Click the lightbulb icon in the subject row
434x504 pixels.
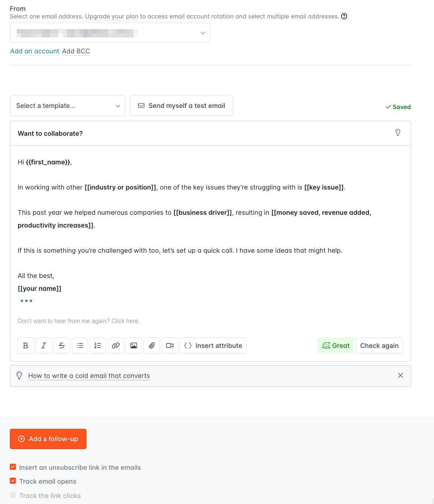pyautogui.click(x=398, y=133)
